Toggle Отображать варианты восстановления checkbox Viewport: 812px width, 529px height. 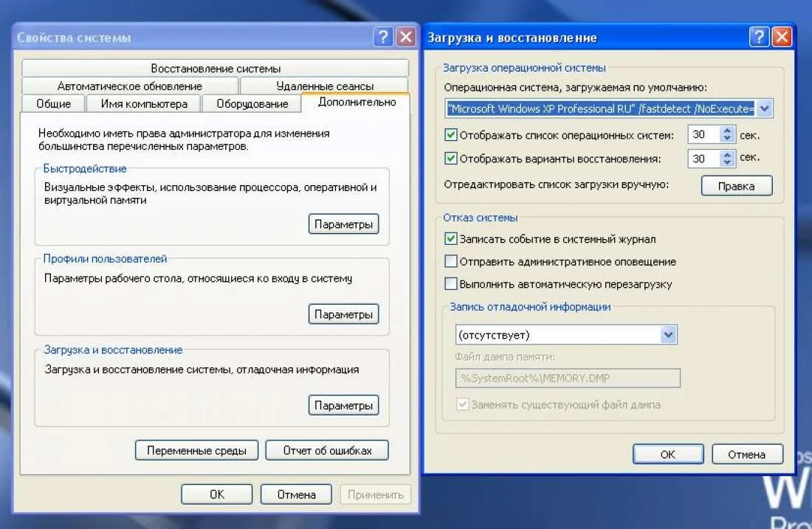coord(451,159)
